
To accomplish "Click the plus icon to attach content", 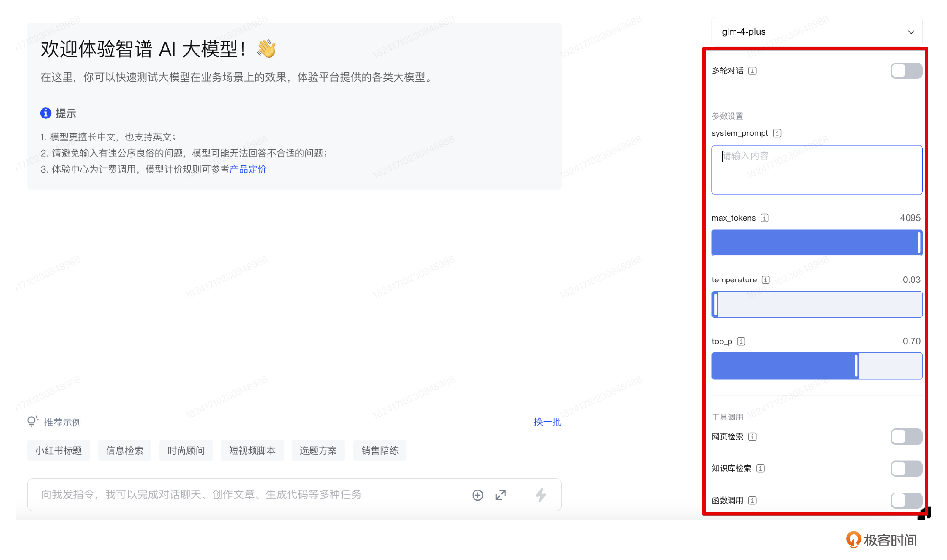I will click(477, 495).
